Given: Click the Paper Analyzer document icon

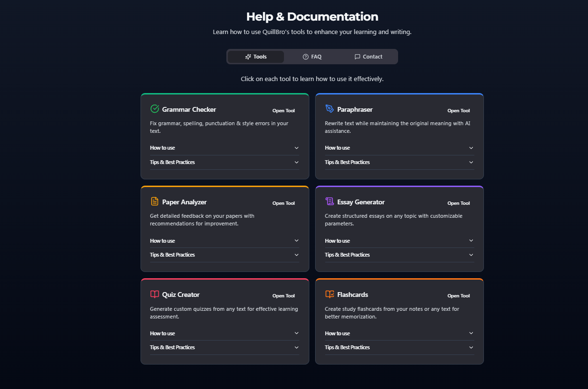Looking at the screenshot, I should tap(154, 201).
